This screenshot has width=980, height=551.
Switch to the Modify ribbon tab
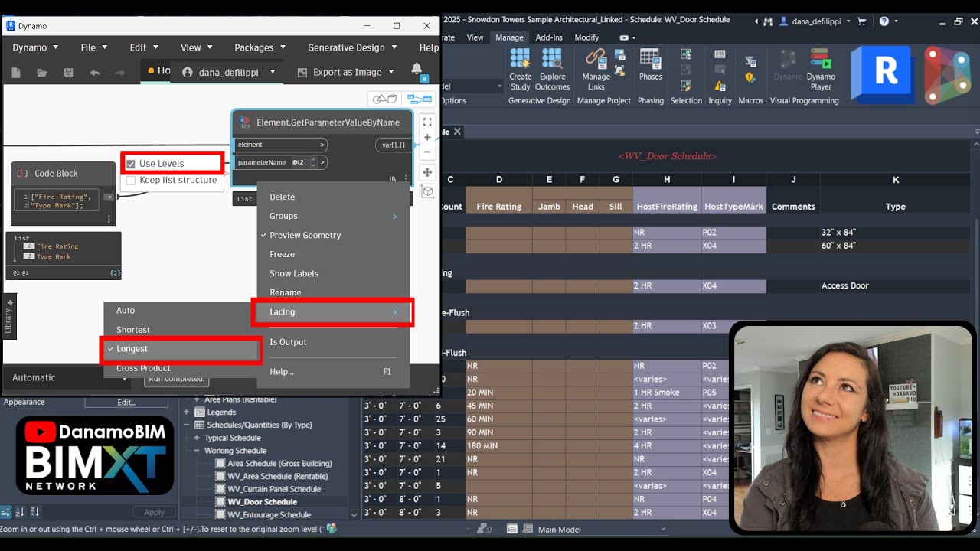tap(586, 37)
